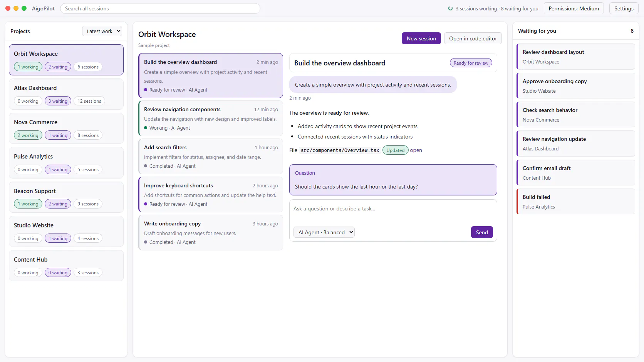644x362 pixels.
Task: Click the 3 waiting badge under Atlas Dashboard
Action: click(x=58, y=101)
